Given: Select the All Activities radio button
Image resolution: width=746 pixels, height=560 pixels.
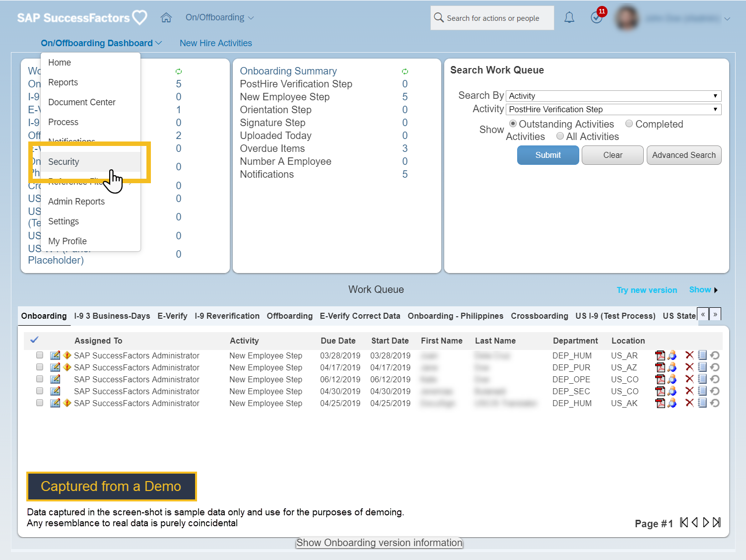Looking at the screenshot, I should click(x=560, y=136).
